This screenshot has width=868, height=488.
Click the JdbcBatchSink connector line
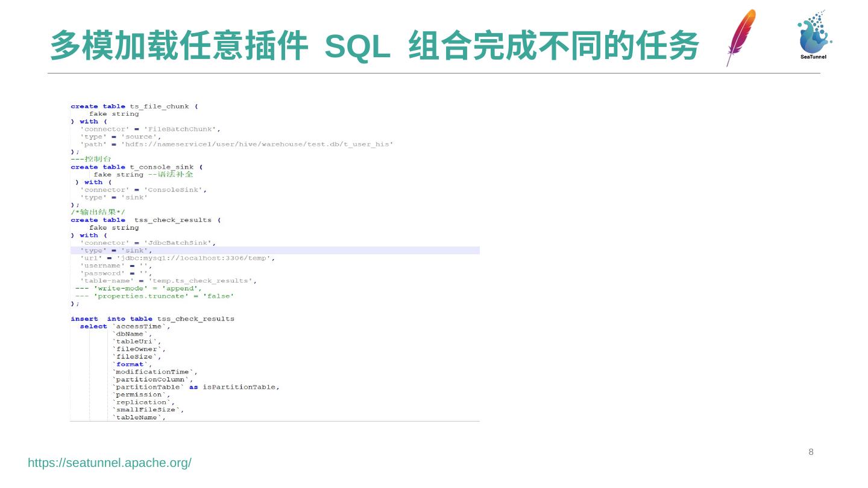[x=148, y=243]
